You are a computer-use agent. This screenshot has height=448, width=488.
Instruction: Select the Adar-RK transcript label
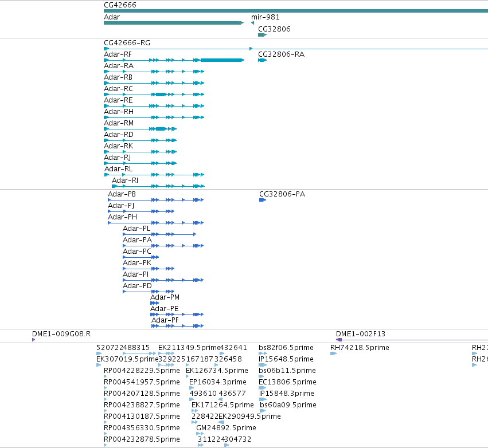click(x=118, y=146)
